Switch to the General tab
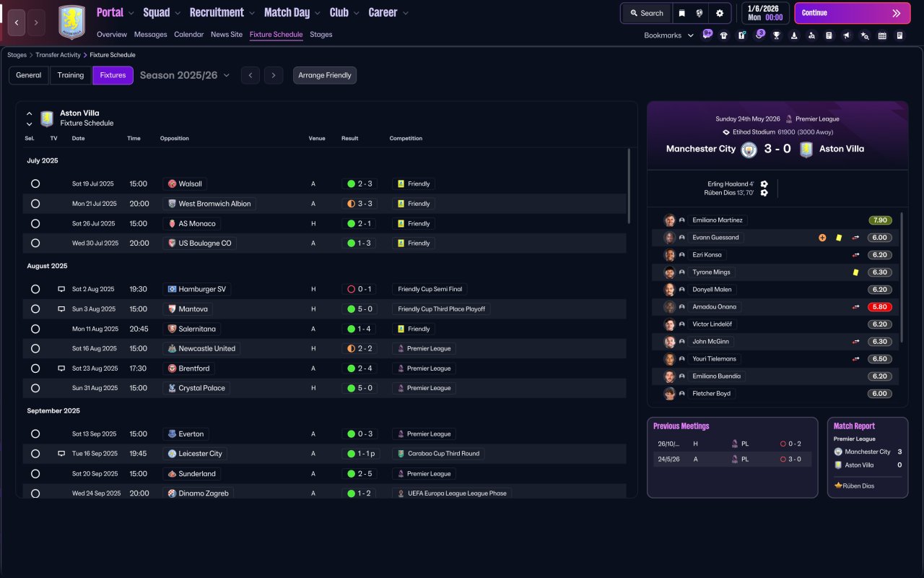 click(29, 75)
